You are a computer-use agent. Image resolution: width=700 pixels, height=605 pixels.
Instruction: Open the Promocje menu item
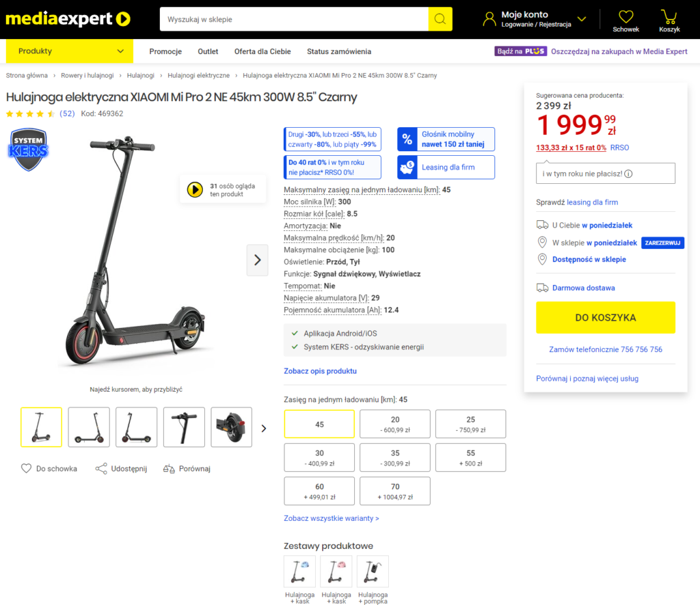coord(165,51)
